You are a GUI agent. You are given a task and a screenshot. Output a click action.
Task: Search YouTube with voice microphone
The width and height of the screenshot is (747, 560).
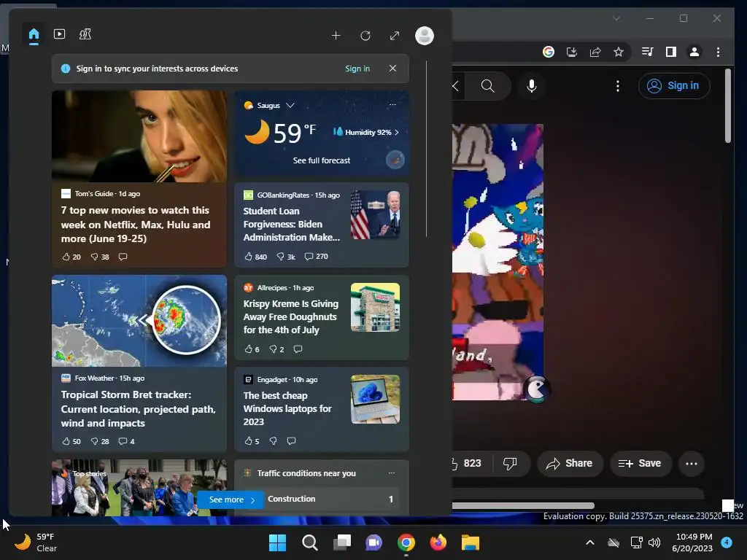pos(532,86)
